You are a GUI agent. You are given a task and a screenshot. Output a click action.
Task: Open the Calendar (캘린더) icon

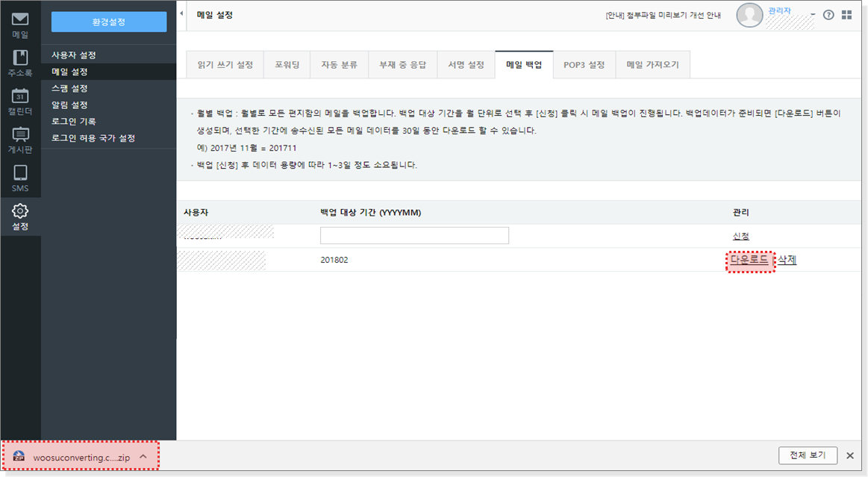click(x=20, y=102)
